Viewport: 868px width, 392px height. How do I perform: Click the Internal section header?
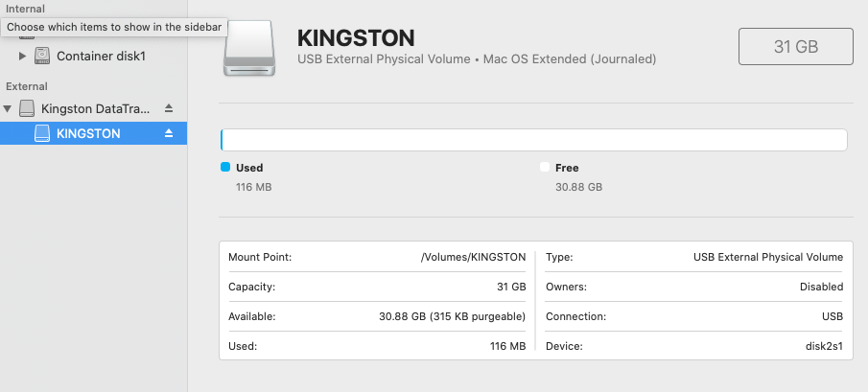coord(25,9)
